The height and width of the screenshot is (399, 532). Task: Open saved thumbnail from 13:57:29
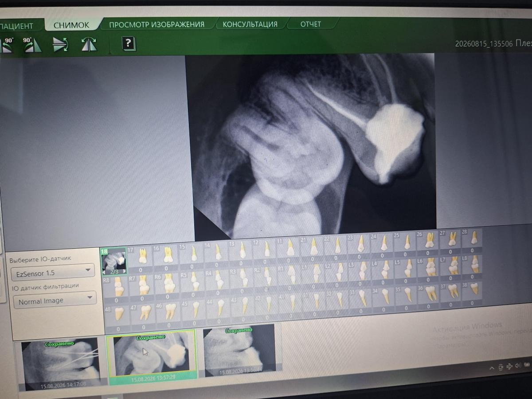tap(152, 357)
